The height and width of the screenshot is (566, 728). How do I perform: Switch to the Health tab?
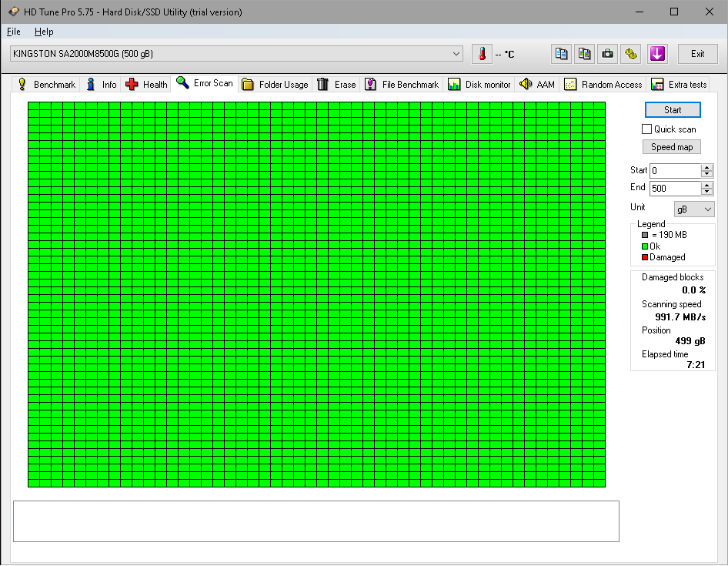click(x=145, y=84)
